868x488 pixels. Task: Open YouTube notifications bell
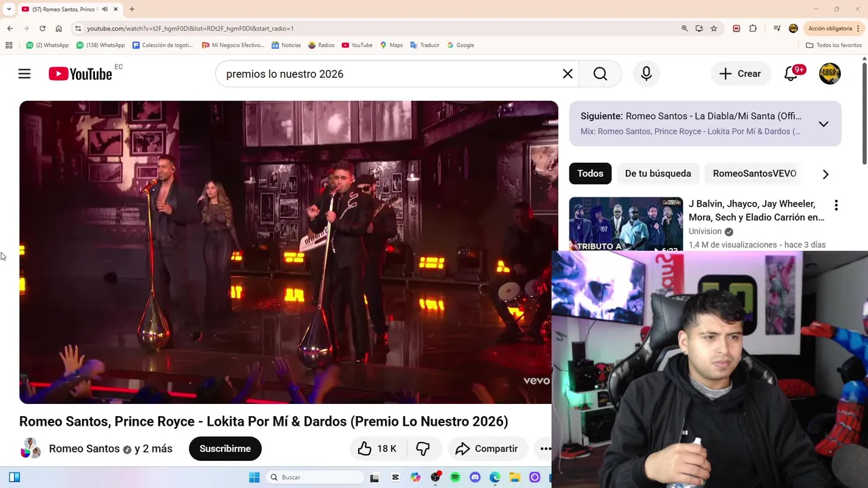791,74
